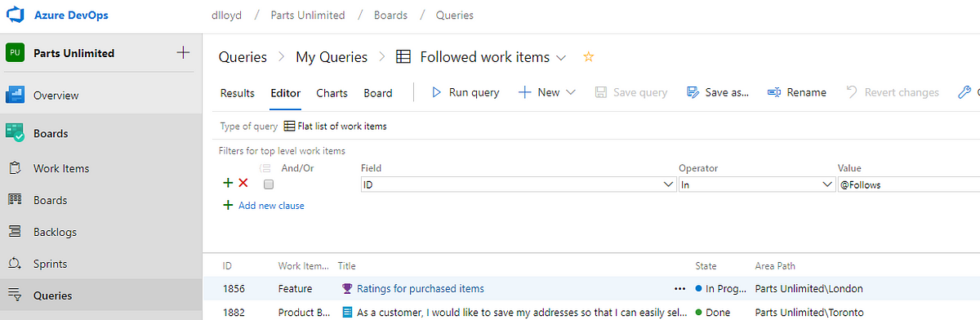Favorite the query with the star icon

pyautogui.click(x=587, y=57)
